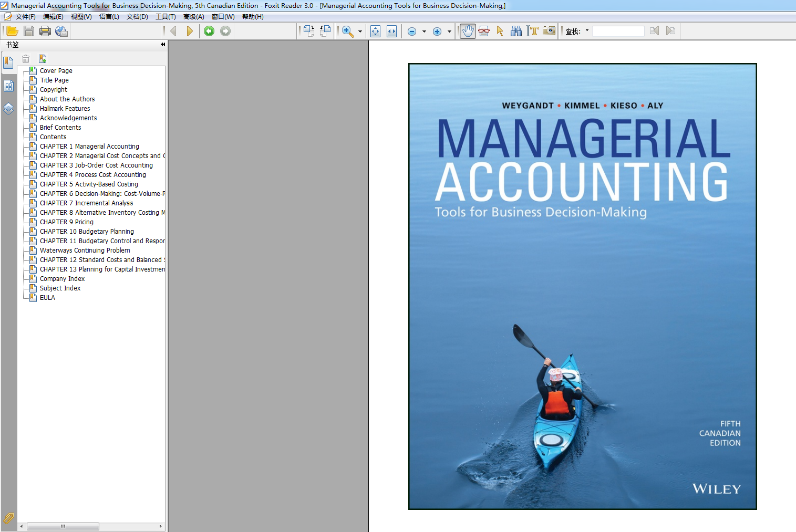Open the zoom tool dropdown arrow
The height and width of the screenshot is (532, 796).
click(360, 32)
